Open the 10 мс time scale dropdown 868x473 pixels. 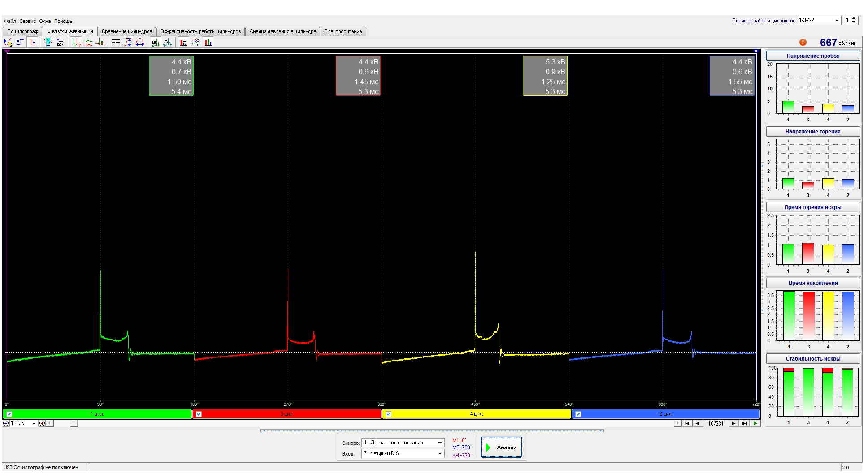pos(23,423)
